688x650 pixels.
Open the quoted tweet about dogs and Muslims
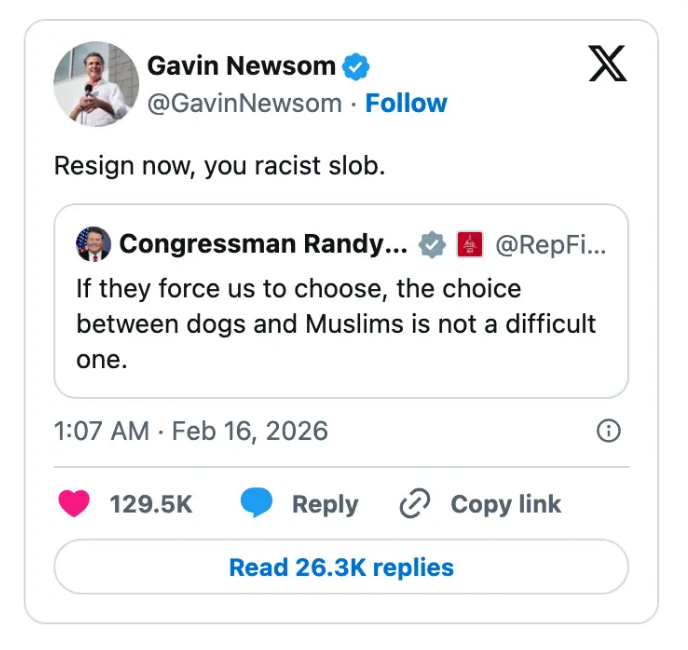(341, 301)
